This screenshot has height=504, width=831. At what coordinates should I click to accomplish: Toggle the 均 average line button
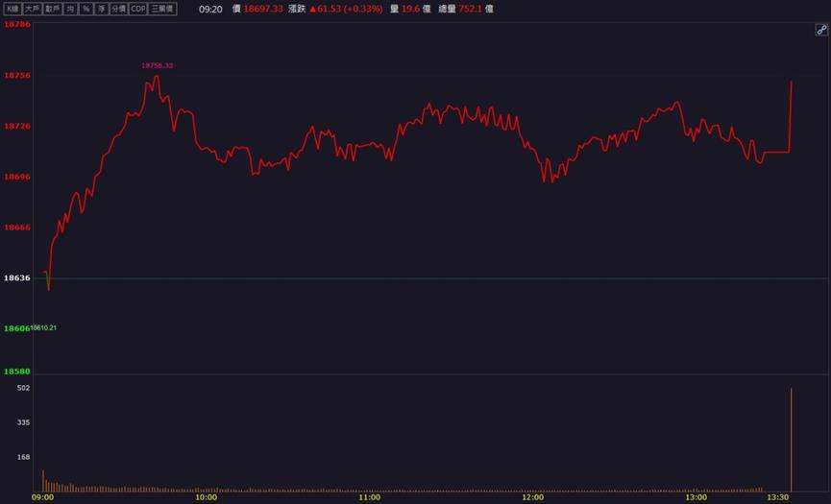[x=70, y=9]
